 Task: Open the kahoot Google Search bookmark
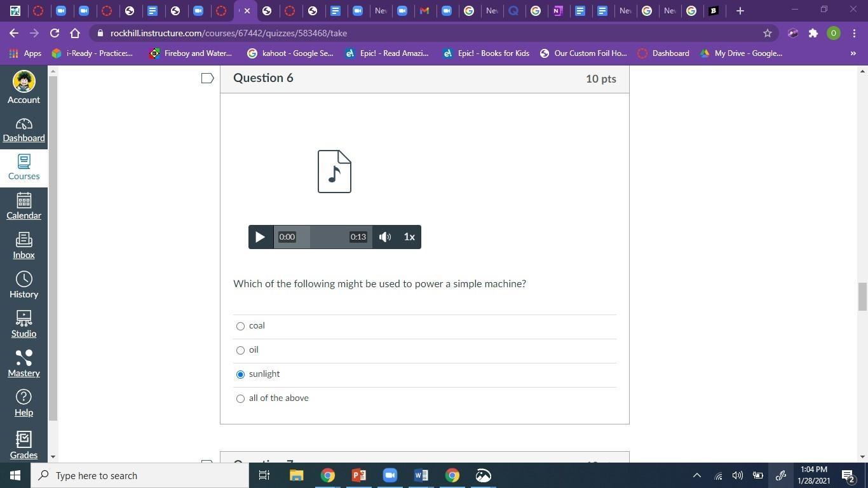(290, 53)
